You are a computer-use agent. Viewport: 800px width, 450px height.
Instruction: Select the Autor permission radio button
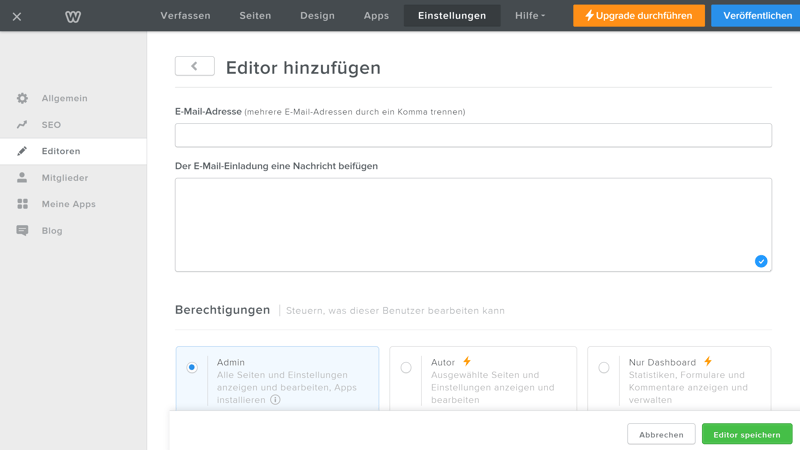click(x=406, y=367)
